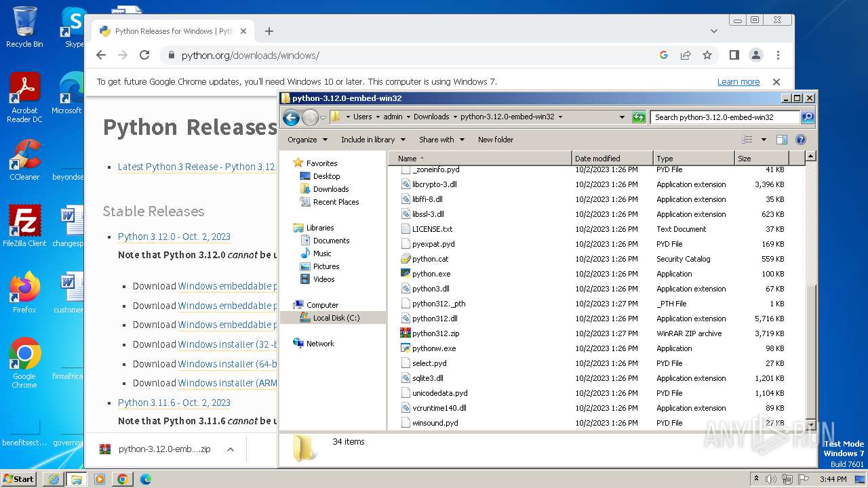Image resolution: width=868 pixels, height=488 pixels.
Task: Open python.exe application icon
Action: (406, 274)
